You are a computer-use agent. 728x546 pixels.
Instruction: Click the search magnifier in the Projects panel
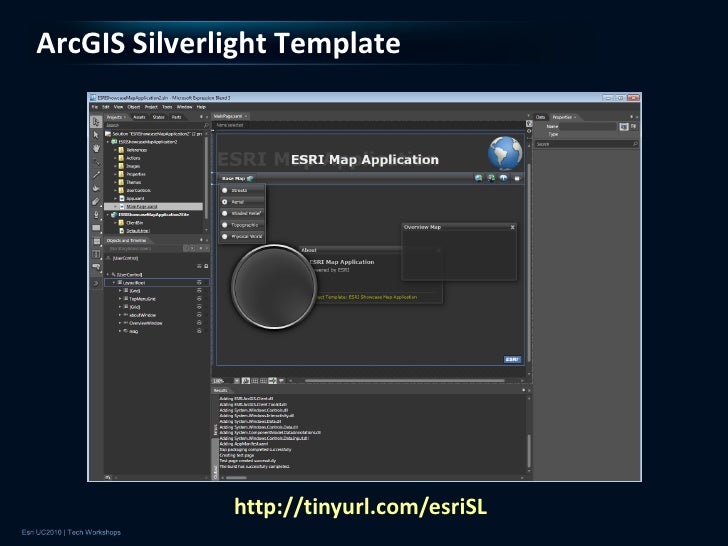click(206, 125)
